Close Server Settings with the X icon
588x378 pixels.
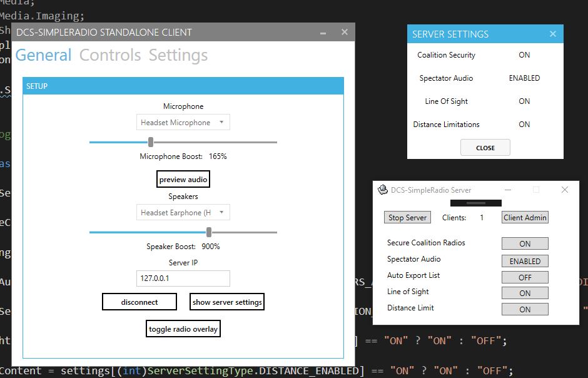[x=553, y=34]
